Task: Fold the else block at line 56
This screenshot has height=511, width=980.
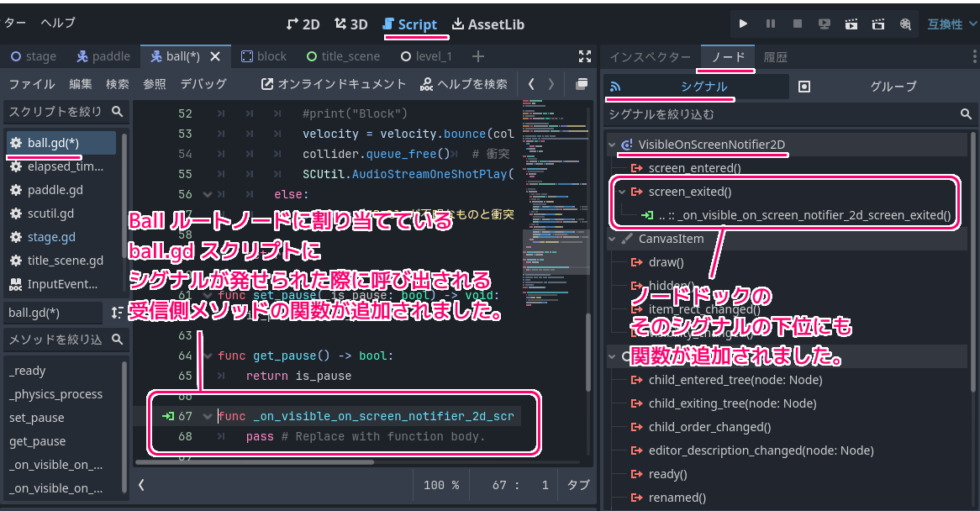Action: pyautogui.click(x=208, y=194)
